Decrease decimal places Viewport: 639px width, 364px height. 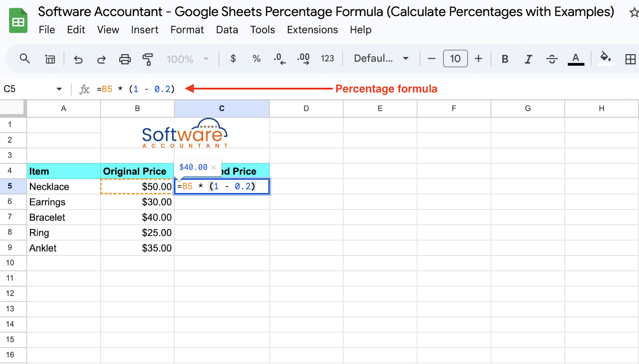click(280, 59)
